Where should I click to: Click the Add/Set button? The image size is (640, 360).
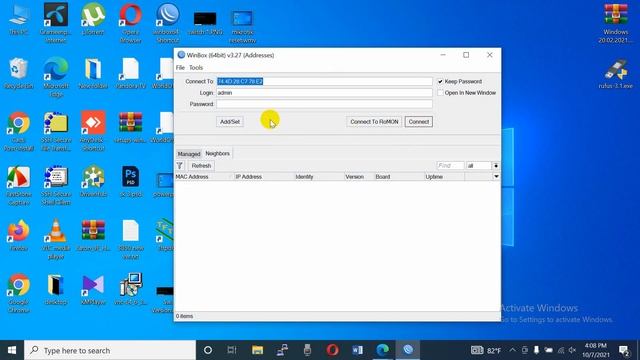(x=230, y=122)
